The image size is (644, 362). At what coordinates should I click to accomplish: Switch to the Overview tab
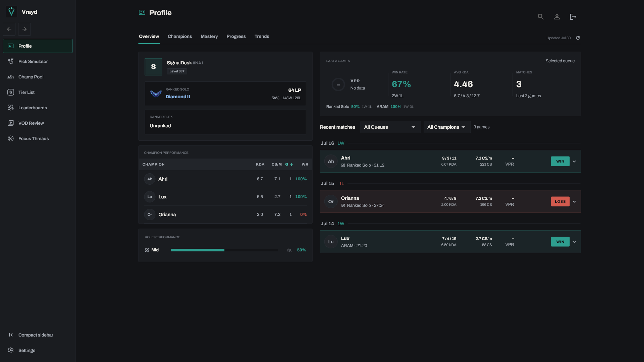(x=149, y=36)
